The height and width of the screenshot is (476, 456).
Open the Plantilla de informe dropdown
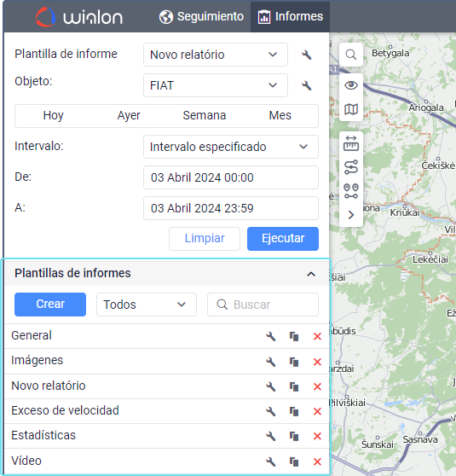(x=216, y=55)
